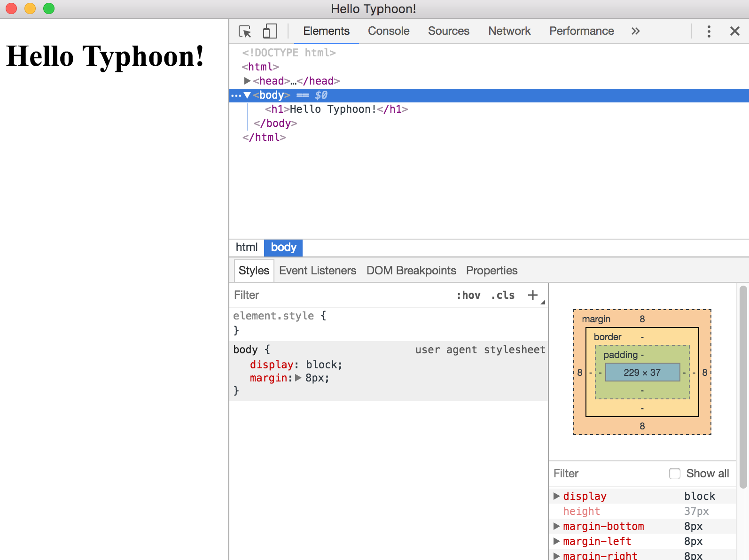This screenshot has height=560, width=749.
Task: Click the user agent stylesheet label
Action: (480, 350)
